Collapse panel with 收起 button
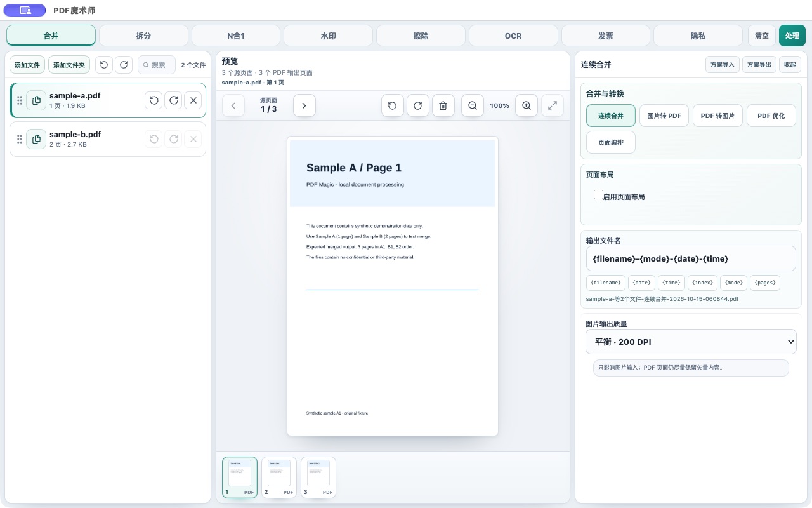This screenshot has width=812, height=508. [790, 65]
